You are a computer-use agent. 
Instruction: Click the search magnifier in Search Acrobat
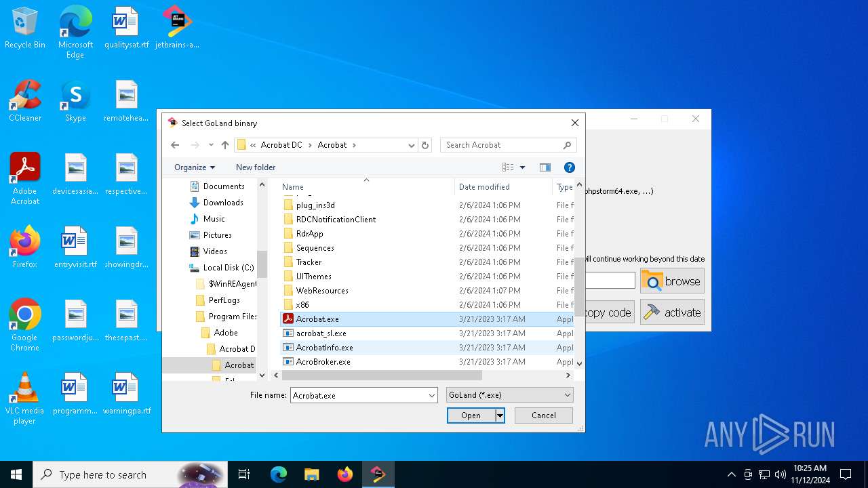[567, 145]
